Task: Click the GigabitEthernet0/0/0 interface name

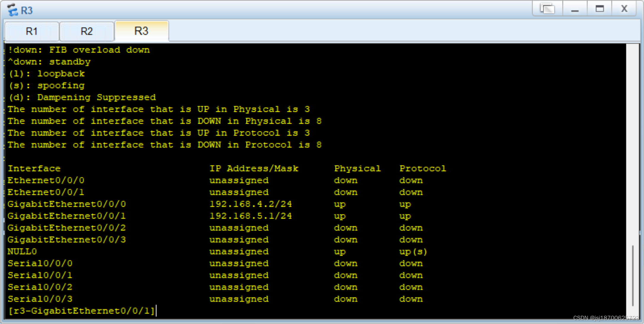Action: click(x=67, y=204)
